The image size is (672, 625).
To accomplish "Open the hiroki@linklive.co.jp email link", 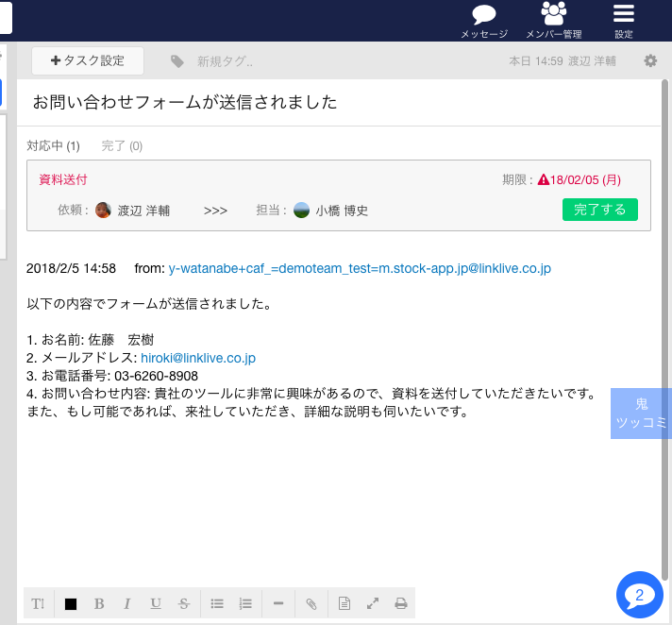I will [x=198, y=358].
